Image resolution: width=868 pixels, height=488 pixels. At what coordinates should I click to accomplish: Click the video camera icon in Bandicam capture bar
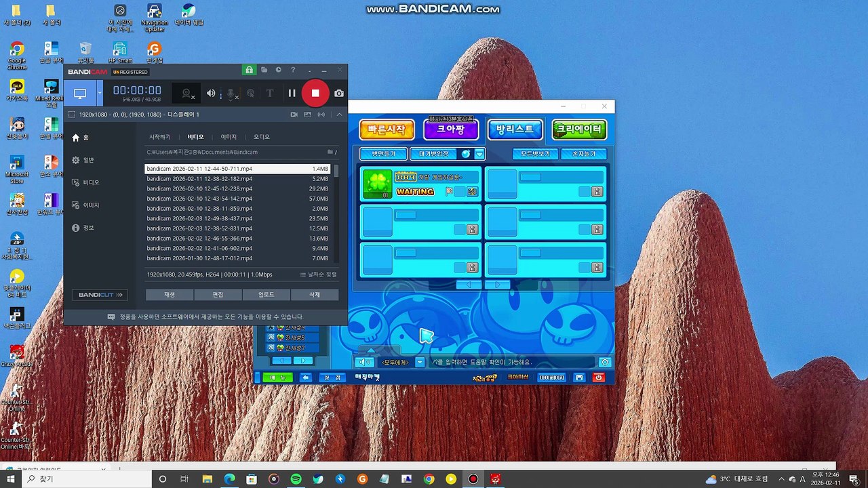point(294,115)
